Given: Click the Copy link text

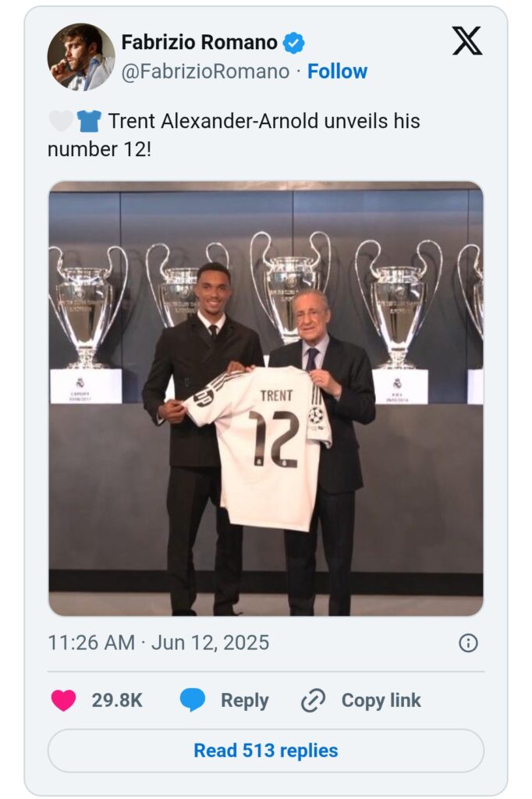Looking at the screenshot, I should click(x=381, y=701).
